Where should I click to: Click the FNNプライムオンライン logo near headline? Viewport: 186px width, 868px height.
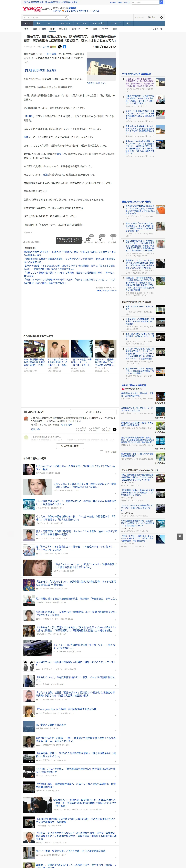tap(104, 47)
